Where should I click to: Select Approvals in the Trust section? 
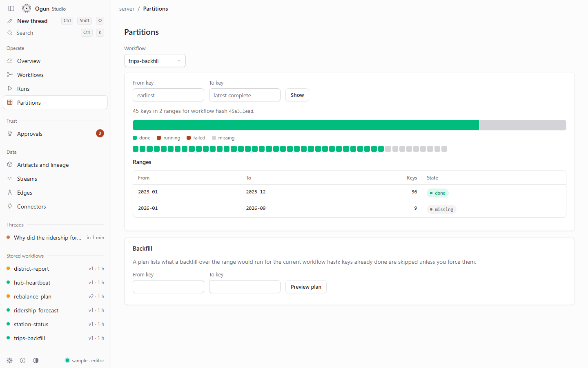point(55,134)
